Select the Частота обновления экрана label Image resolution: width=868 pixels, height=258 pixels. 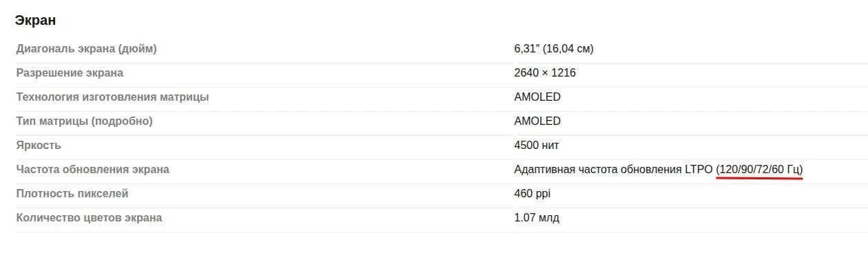pos(92,169)
